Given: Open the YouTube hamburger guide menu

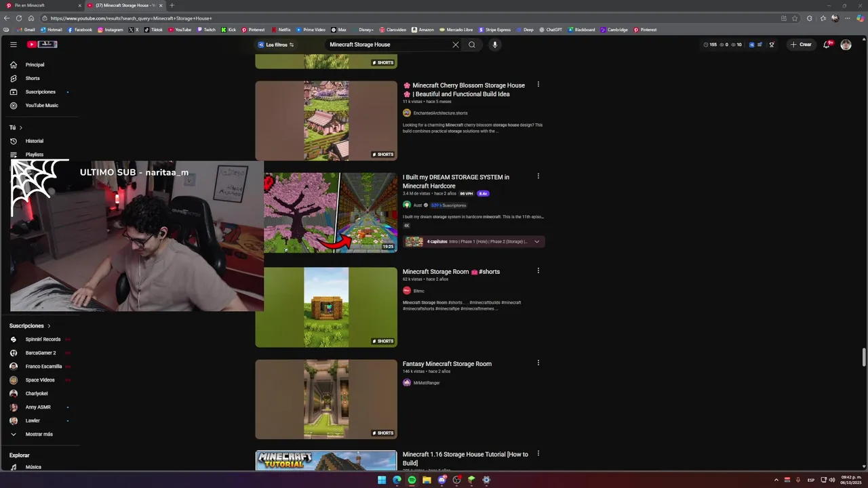Looking at the screenshot, I should 13,45.
